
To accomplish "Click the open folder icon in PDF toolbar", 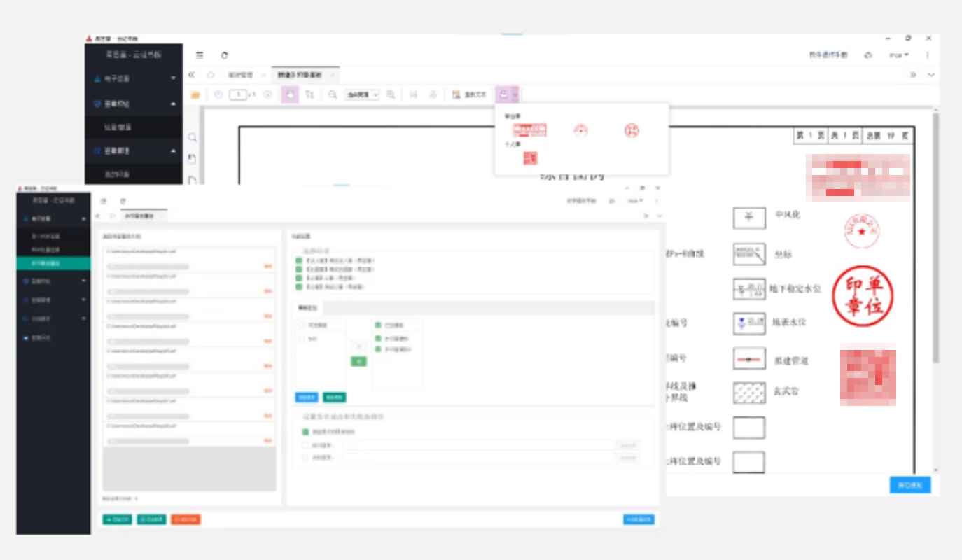I will coord(195,94).
